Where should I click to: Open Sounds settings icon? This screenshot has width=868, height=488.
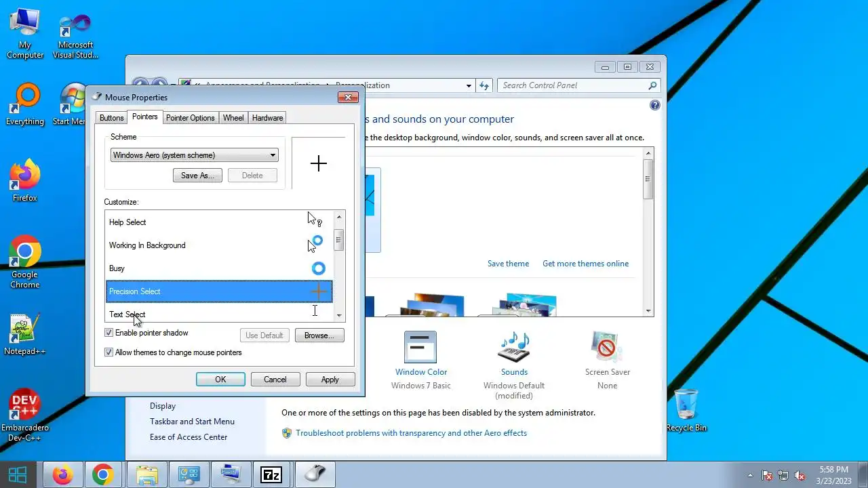click(514, 365)
